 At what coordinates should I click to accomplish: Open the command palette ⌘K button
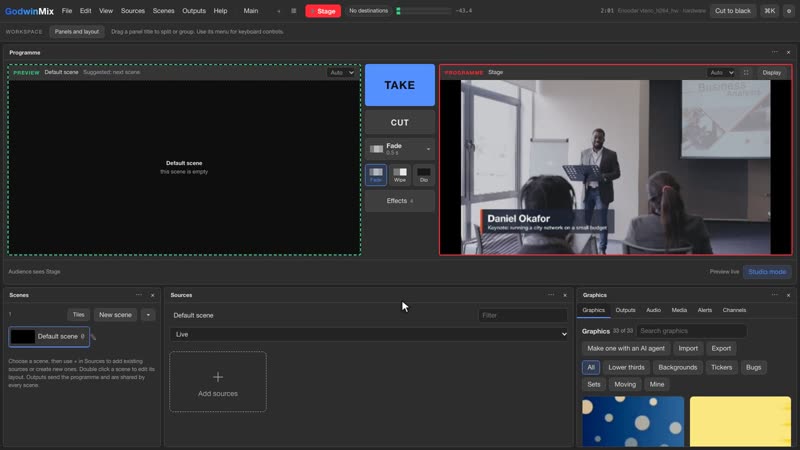769,11
